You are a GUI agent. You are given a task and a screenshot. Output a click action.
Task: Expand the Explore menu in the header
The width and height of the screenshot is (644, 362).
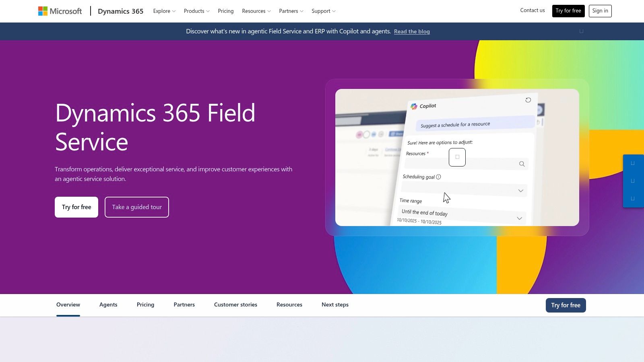[x=164, y=11]
